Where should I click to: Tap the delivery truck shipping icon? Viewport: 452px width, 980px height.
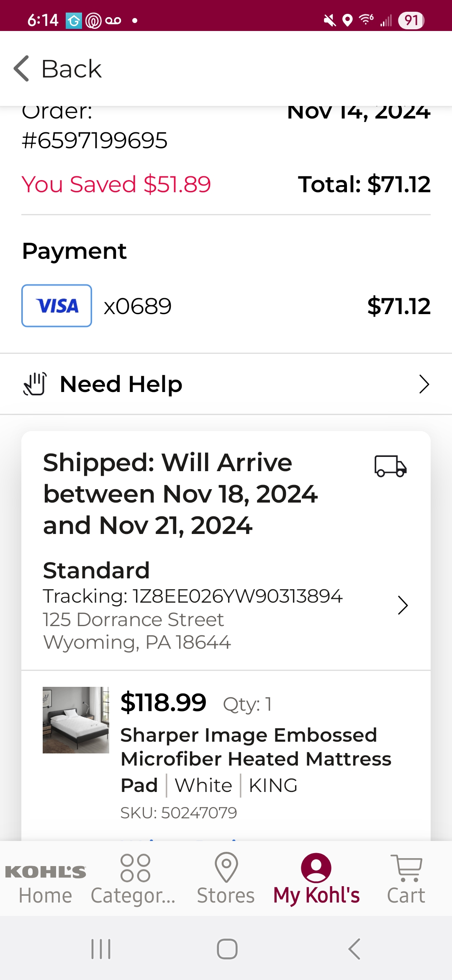pos(390,466)
